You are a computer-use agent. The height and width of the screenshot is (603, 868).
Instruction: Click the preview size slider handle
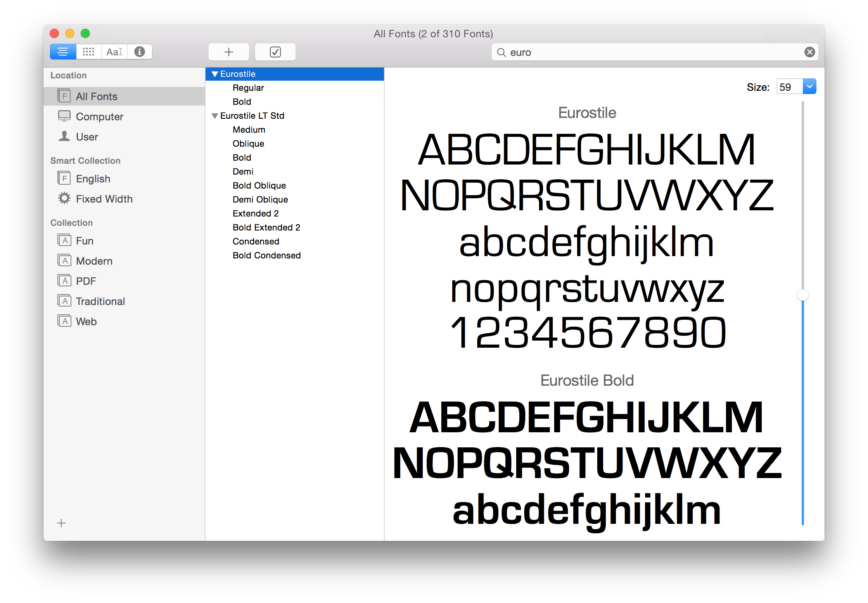(x=802, y=295)
